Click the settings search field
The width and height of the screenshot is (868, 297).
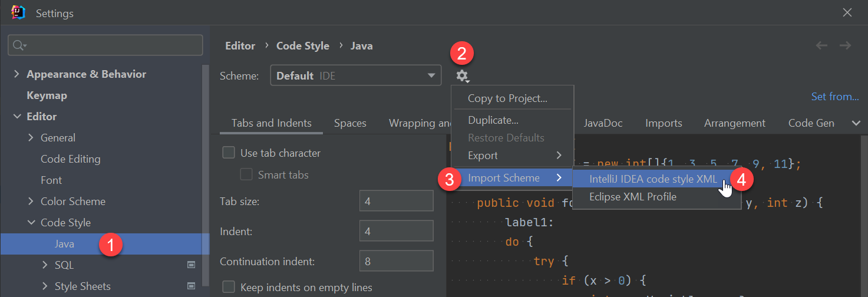click(x=105, y=45)
